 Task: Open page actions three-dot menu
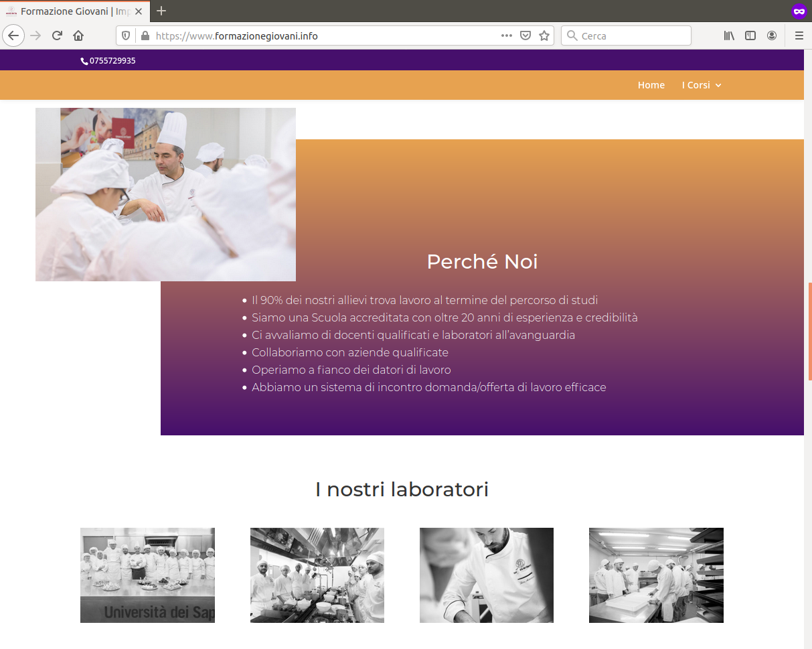507,35
